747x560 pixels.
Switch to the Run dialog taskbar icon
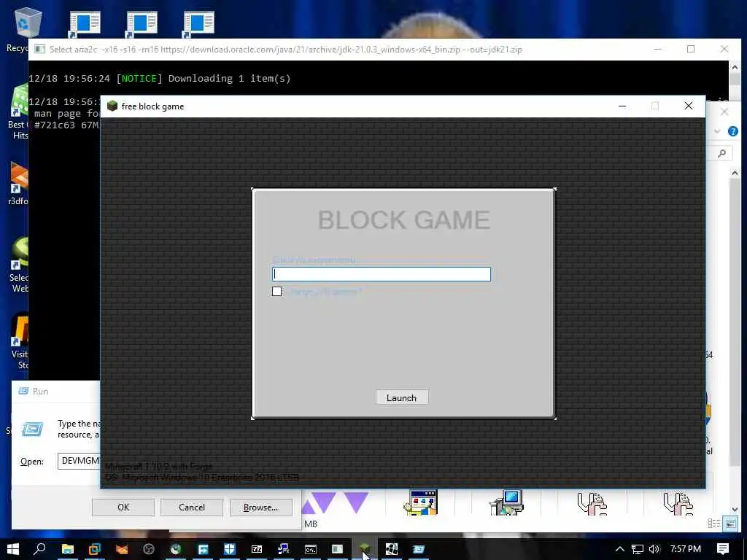coord(418,549)
